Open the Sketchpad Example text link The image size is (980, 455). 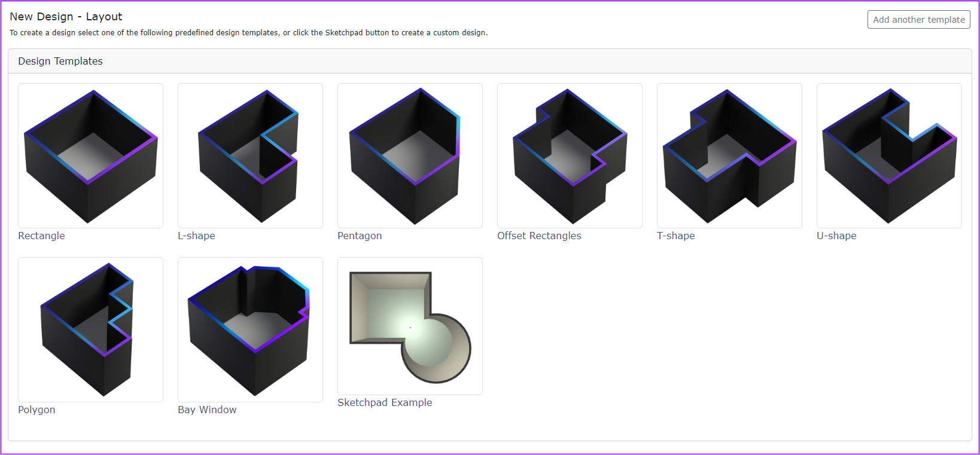(x=385, y=402)
